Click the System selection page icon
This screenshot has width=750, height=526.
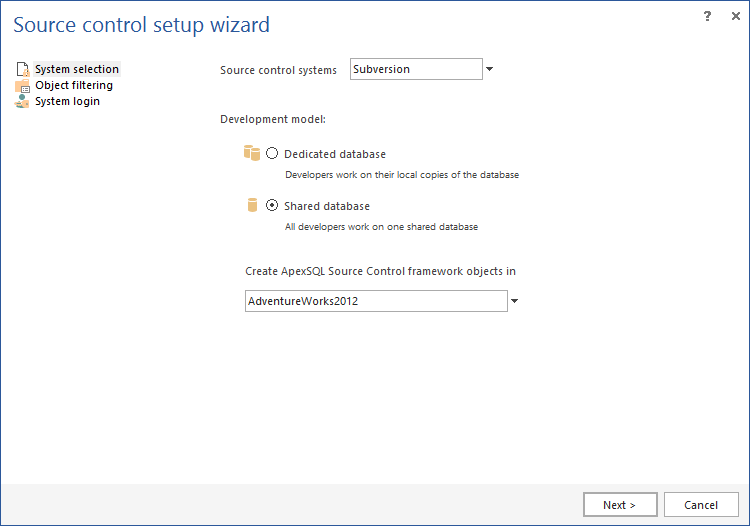point(22,70)
